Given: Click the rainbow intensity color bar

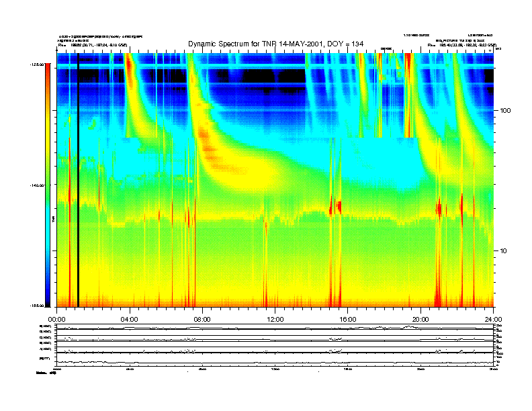Looking at the screenshot, I should click(x=48, y=185).
